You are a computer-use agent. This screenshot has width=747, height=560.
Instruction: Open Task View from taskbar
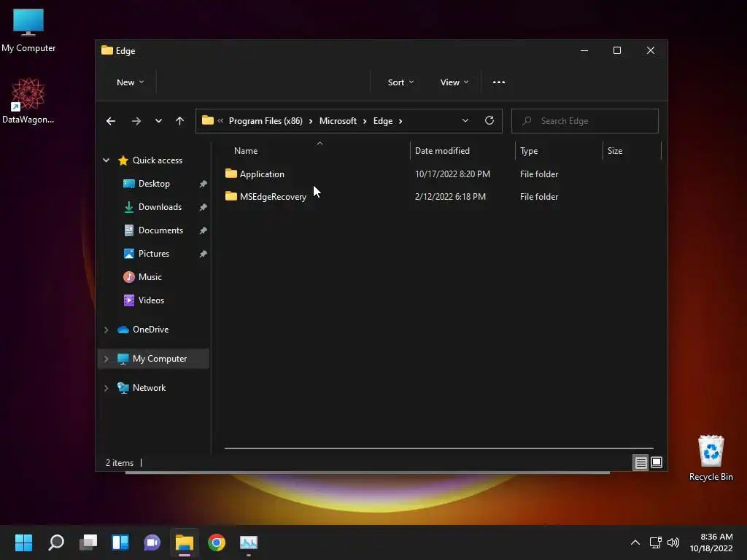point(88,542)
